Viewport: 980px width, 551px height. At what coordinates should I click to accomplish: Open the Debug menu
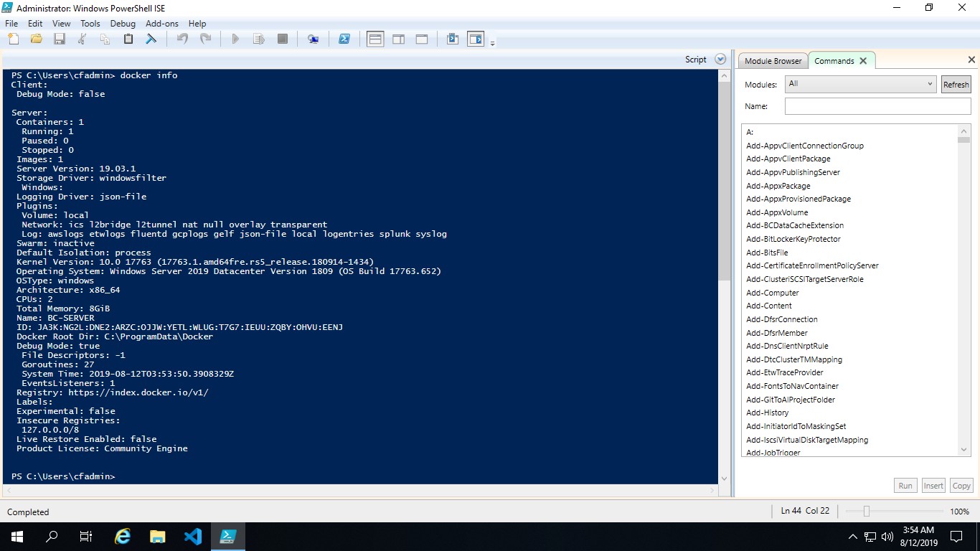click(123, 24)
